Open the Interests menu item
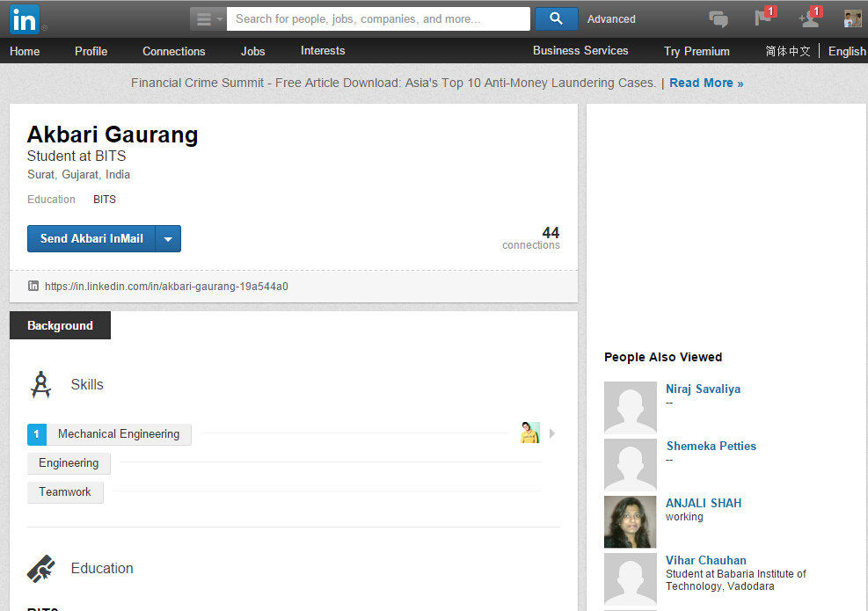 (322, 51)
